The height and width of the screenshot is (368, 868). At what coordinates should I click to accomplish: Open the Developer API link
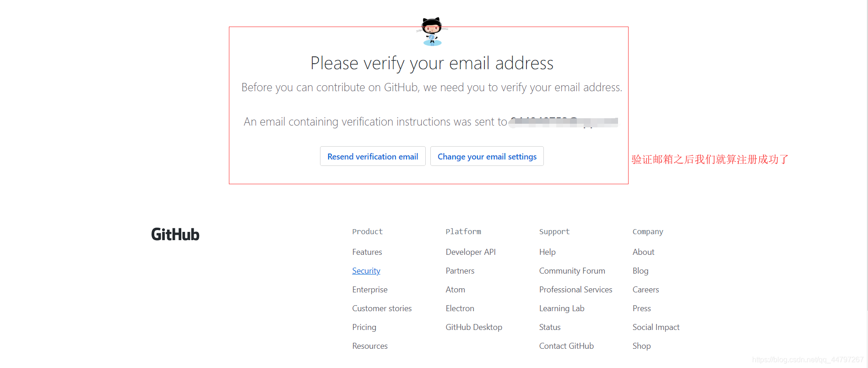pyautogui.click(x=471, y=252)
